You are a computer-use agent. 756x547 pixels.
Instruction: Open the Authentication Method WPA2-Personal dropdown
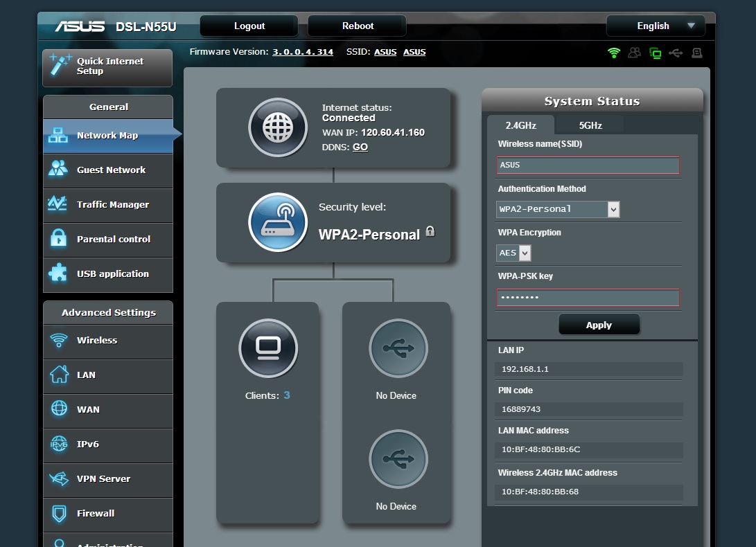click(558, 209)
